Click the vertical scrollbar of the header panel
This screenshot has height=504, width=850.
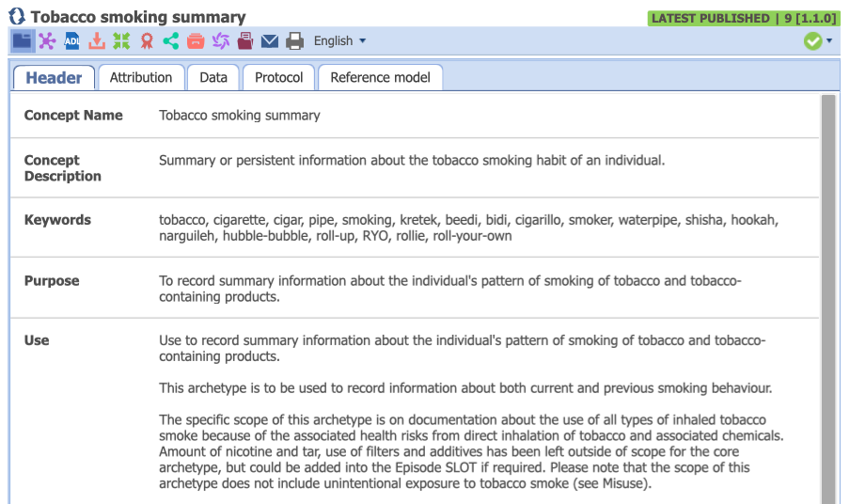[x=827, y=299]
